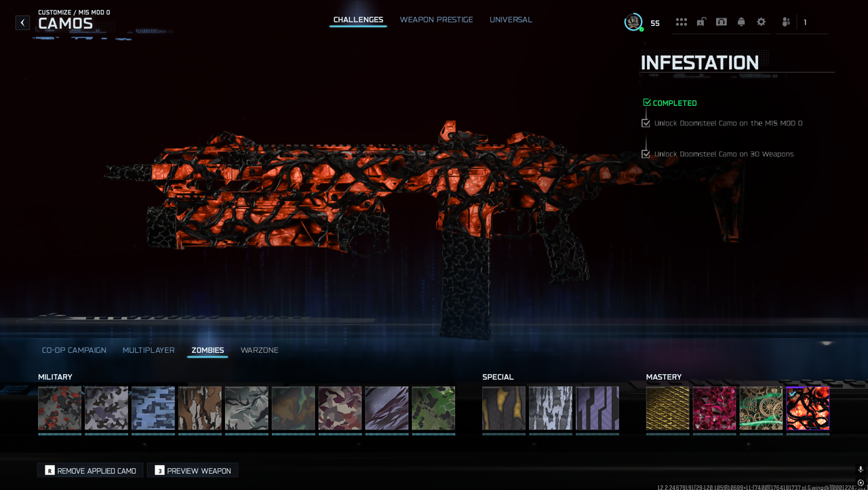Select the Multiplayer camo category
The height and width of the screenshot is (490, 868).
coord(149,350)
